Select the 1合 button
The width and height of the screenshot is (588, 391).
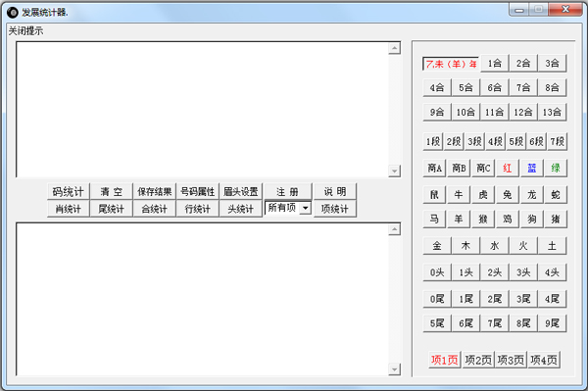click(x=494, y=63)
